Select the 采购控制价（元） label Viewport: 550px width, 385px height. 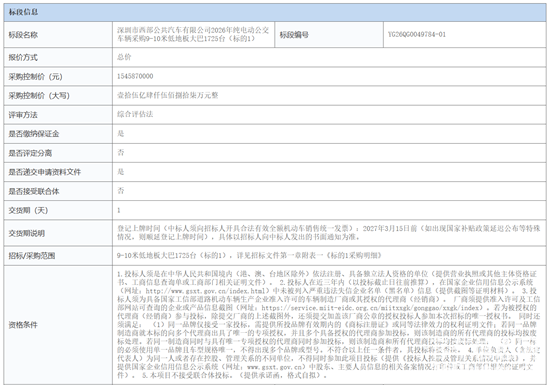(35, 77)
